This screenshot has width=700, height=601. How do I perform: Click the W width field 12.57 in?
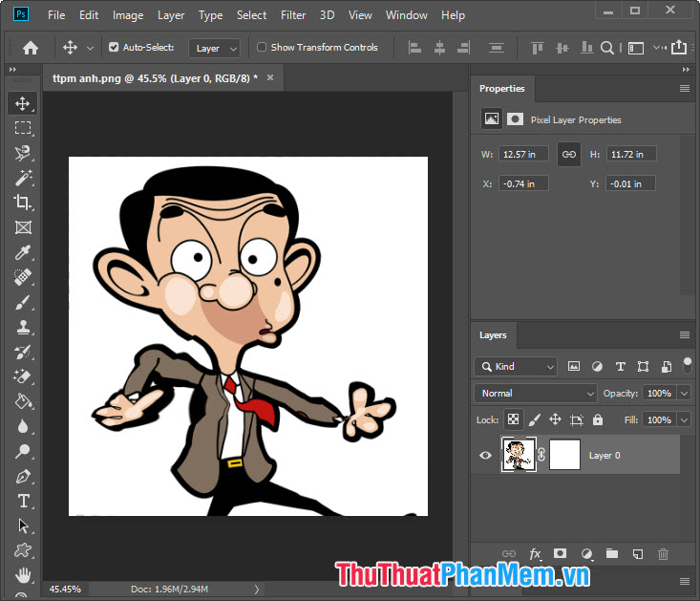[x=523, y=155]
